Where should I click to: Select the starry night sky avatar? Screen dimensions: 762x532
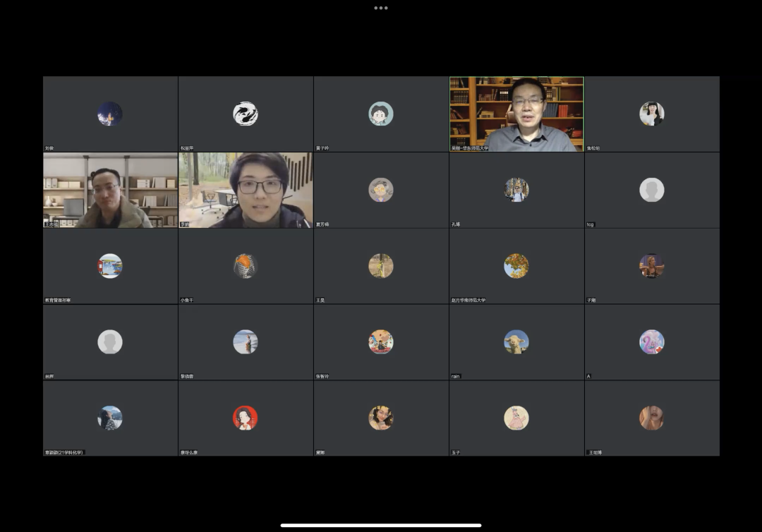tap(110, 114)
